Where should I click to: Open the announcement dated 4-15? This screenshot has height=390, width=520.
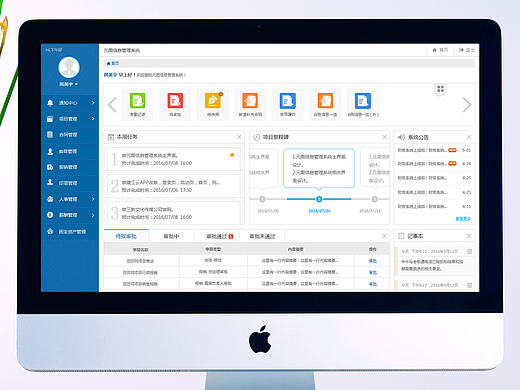click(x=434, y=206)
